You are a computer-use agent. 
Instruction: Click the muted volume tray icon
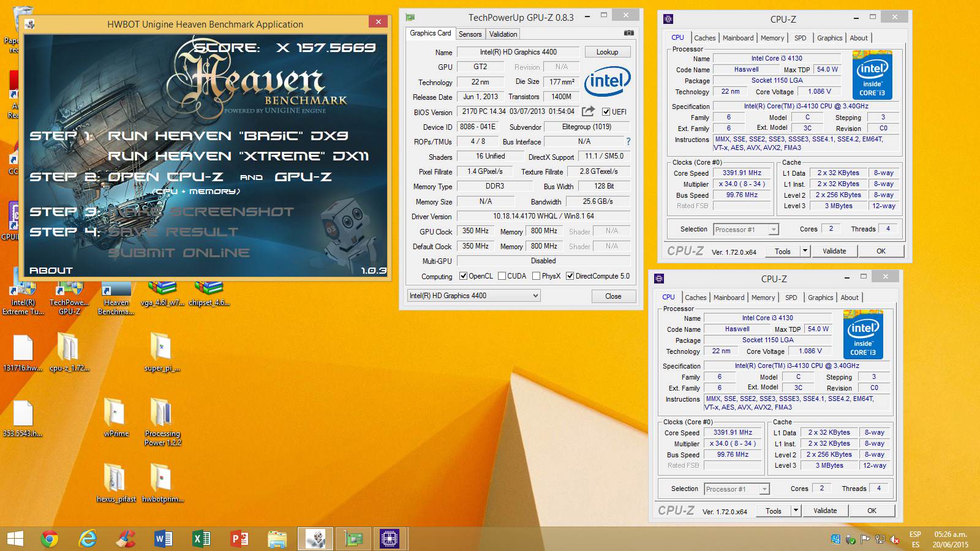coord(894,539)
